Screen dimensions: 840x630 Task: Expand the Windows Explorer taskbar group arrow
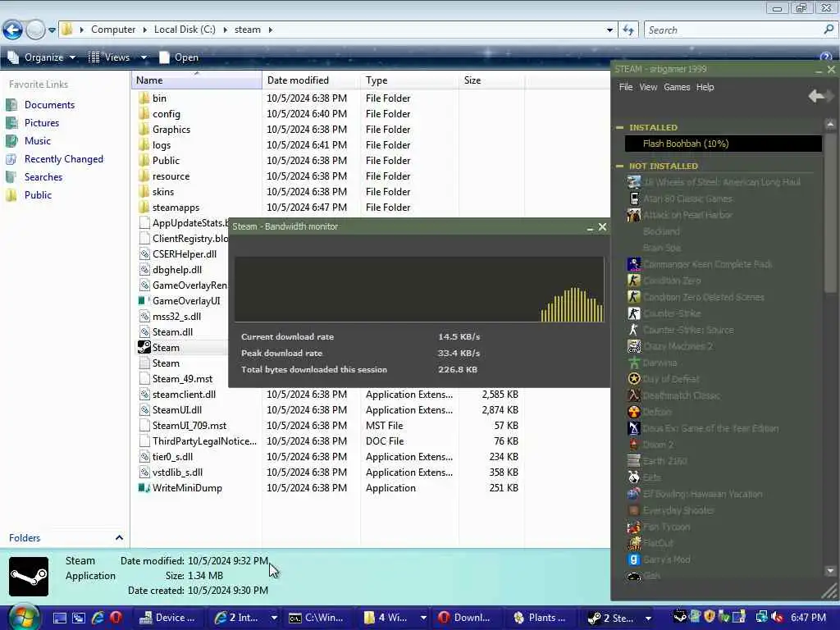[423, 618]
